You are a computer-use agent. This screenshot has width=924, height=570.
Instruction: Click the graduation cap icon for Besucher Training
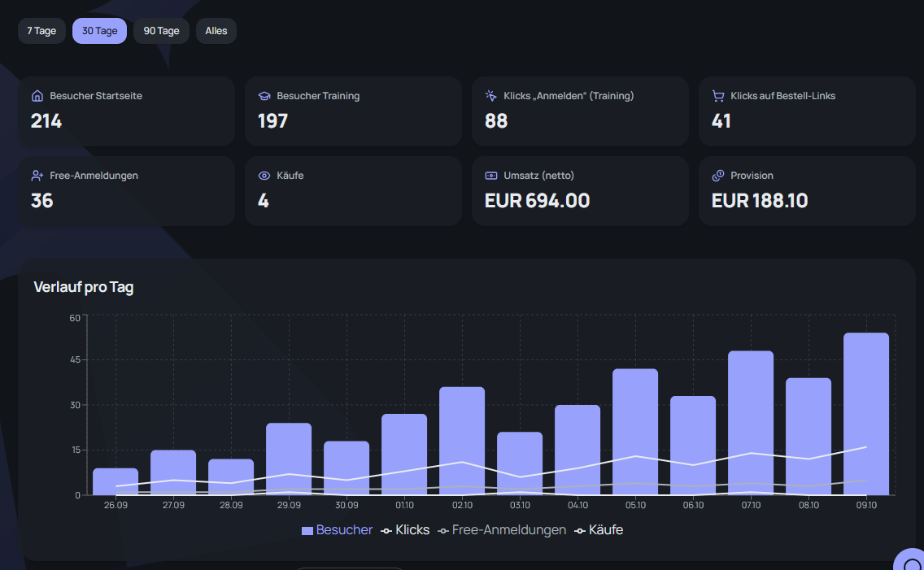264,96
